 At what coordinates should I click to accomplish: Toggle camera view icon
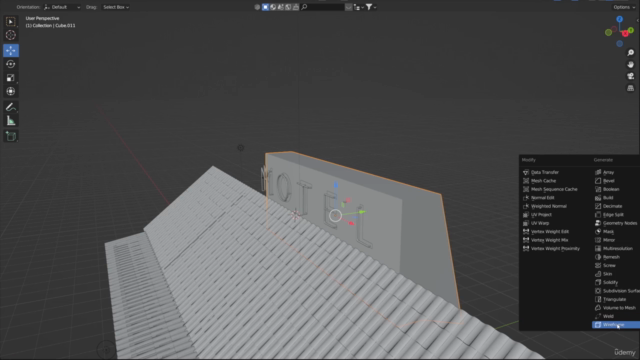[631, 76]
